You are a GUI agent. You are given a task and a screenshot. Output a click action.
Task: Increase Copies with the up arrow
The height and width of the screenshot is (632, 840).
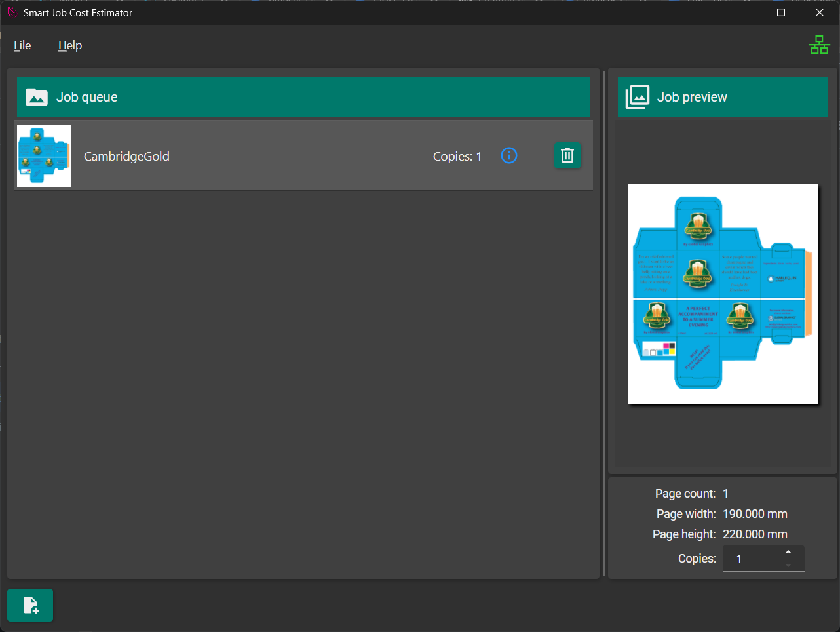click(788, 553)
